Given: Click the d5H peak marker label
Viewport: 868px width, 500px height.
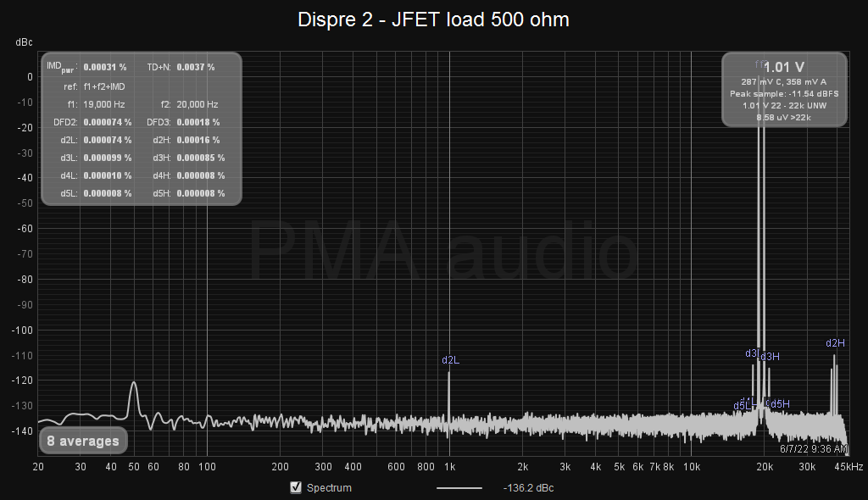Looking at the screenshot, I should tap(780, 403).
